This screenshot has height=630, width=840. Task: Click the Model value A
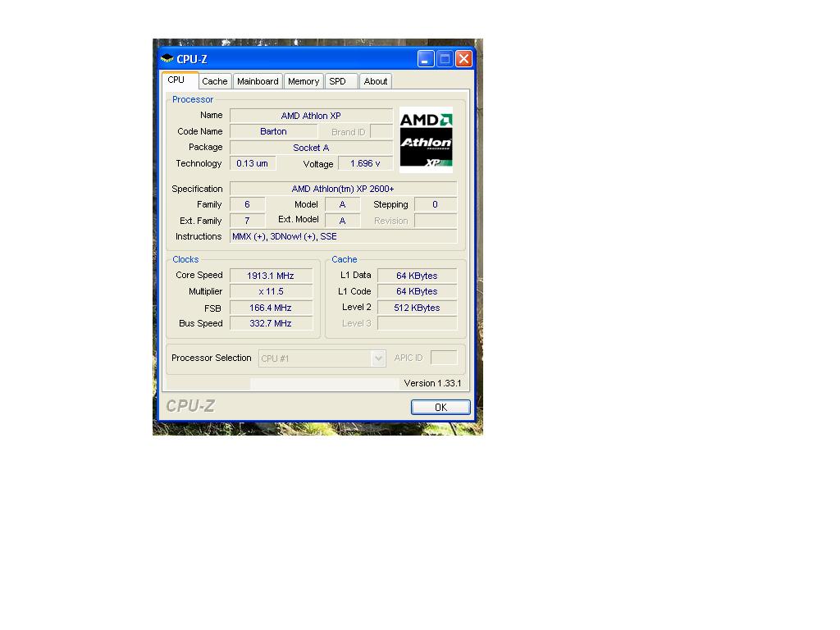[x=343, y=204]
